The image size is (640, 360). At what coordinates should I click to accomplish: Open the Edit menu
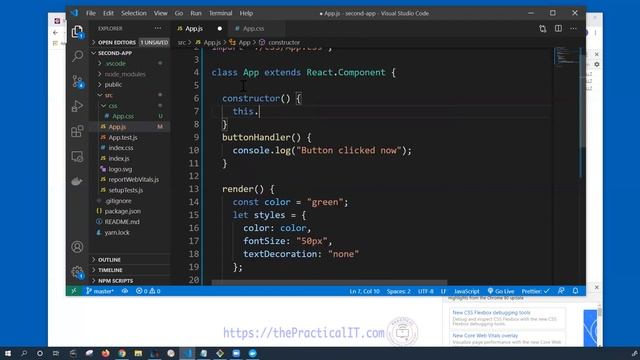[x=108, y=13]
